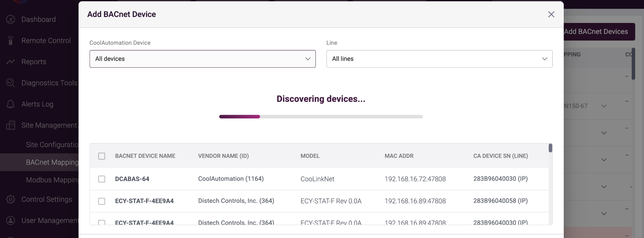
Task: Open Diagnostics Tools menu item
Action: tap(49, 83)
